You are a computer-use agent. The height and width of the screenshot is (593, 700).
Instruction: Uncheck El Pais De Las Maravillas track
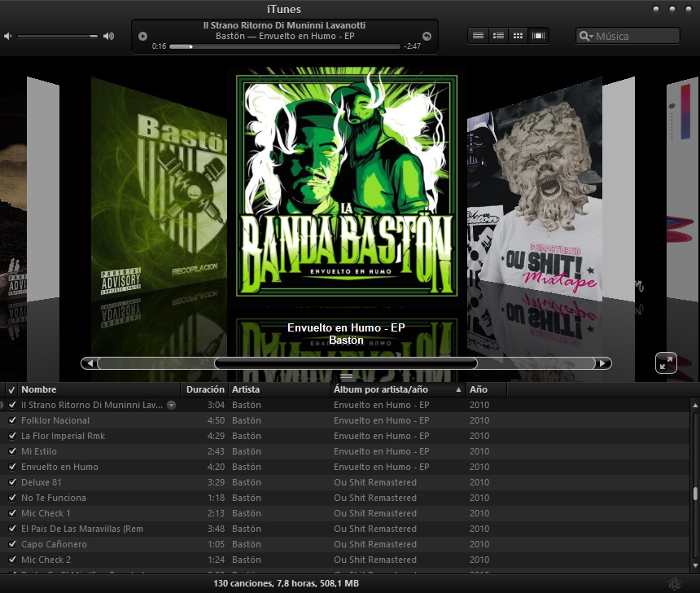[12, 529]
